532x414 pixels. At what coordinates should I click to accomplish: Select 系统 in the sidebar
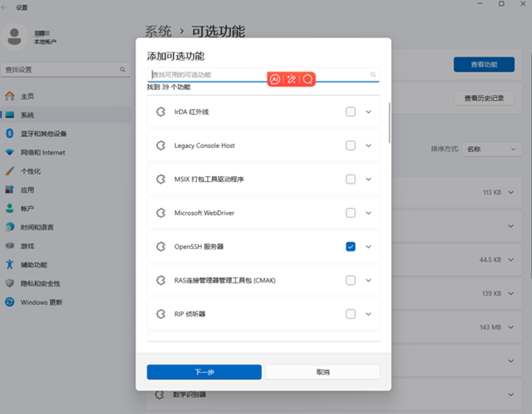(x=66, y=115)
